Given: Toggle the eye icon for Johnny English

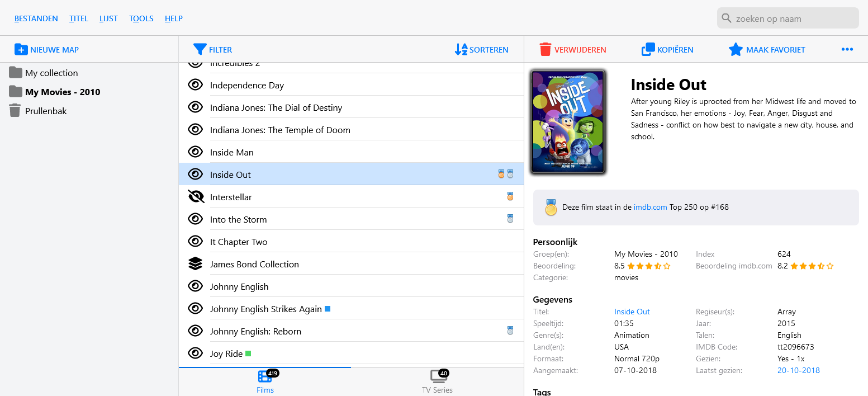Looking at the screenshot, I should click(195, 286).
